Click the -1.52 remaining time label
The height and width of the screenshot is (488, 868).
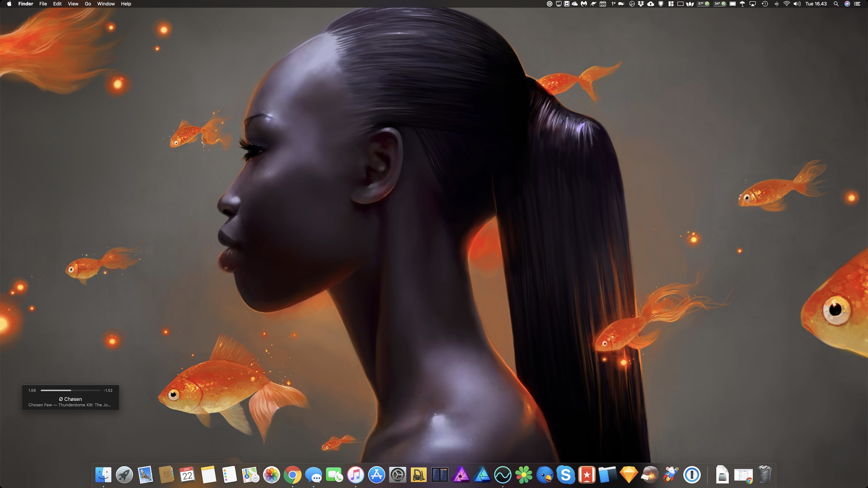pyautogui.click(x=108, y=390)
